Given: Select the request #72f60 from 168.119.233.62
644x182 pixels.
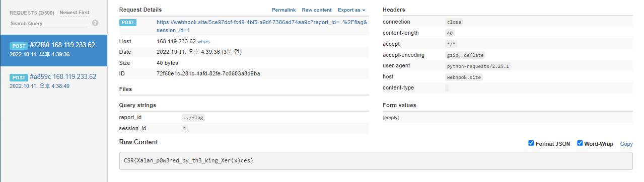Looking at the screenshot, I should pyautogui.click(x=53, y=50).
